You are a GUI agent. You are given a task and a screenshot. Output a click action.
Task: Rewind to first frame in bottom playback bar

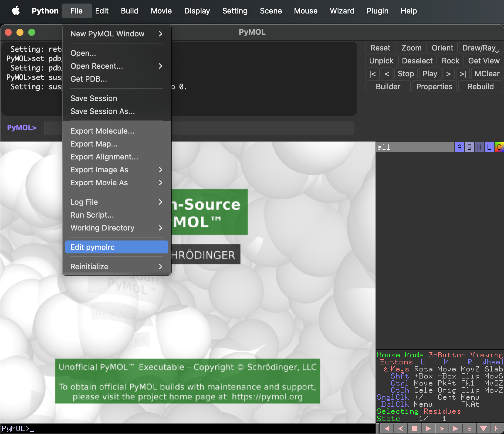(x=387, y=428)
